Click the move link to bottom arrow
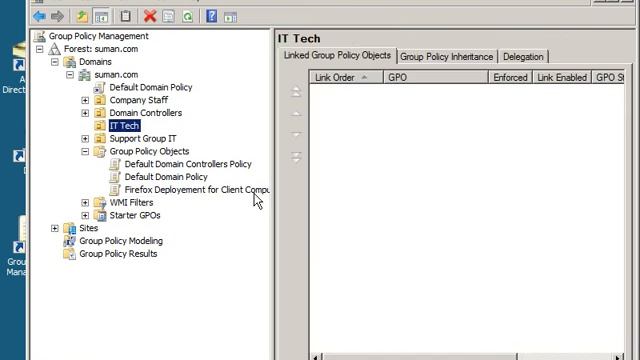 (x=296, y=157)
